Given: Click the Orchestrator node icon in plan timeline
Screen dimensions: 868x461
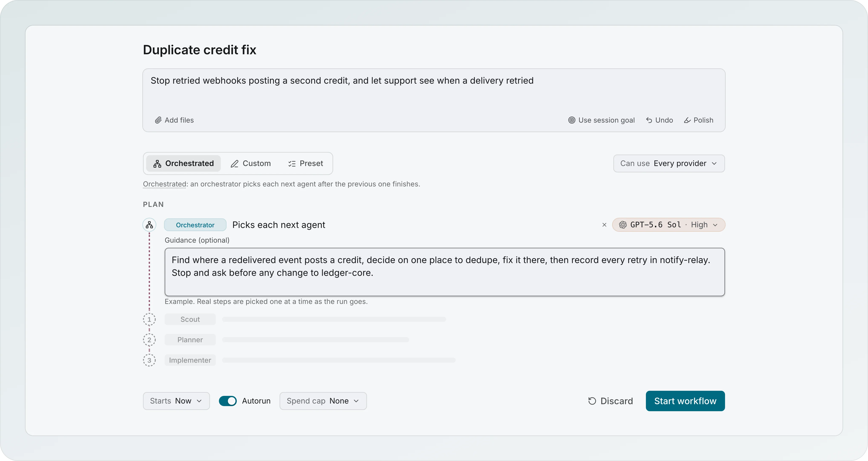Looking at the screenshot, I should click(149, 225).
